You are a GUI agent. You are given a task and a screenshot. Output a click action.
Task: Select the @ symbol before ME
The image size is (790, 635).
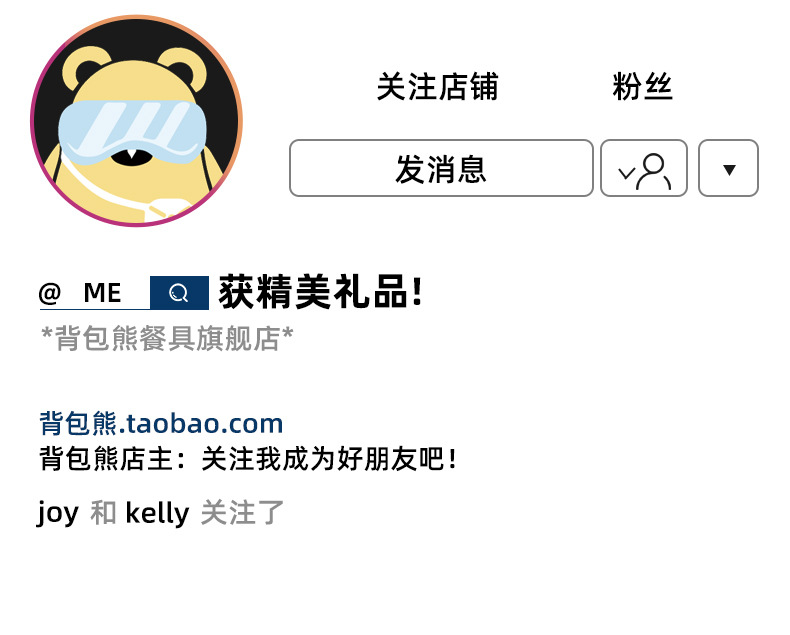point(50,293)
